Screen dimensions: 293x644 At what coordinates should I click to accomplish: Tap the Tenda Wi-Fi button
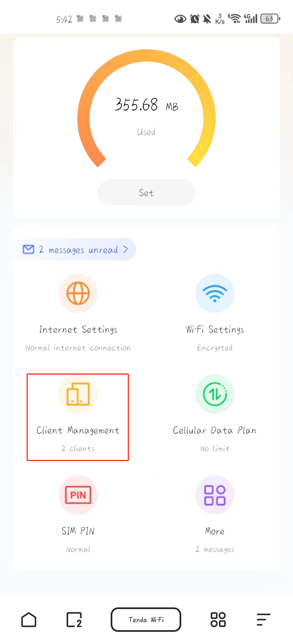tap(146, 620)
